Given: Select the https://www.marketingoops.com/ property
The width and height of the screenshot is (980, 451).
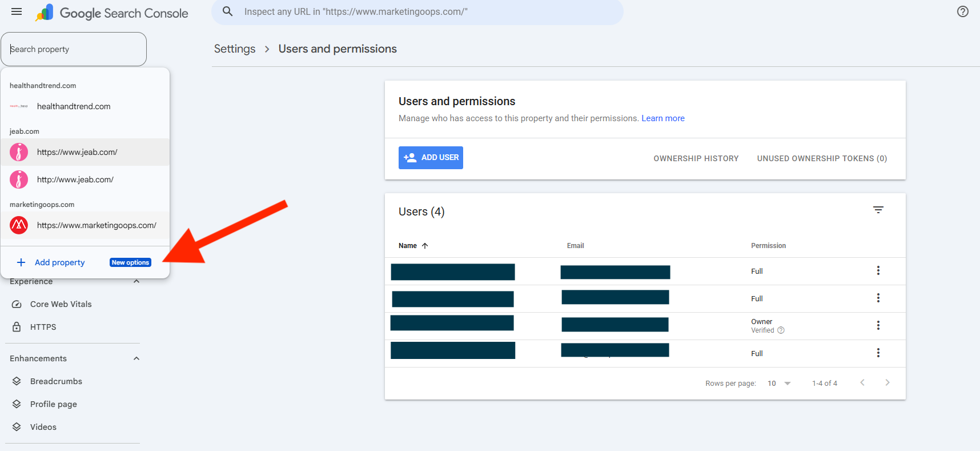Looking at the screenshot, I should (85, 225).
